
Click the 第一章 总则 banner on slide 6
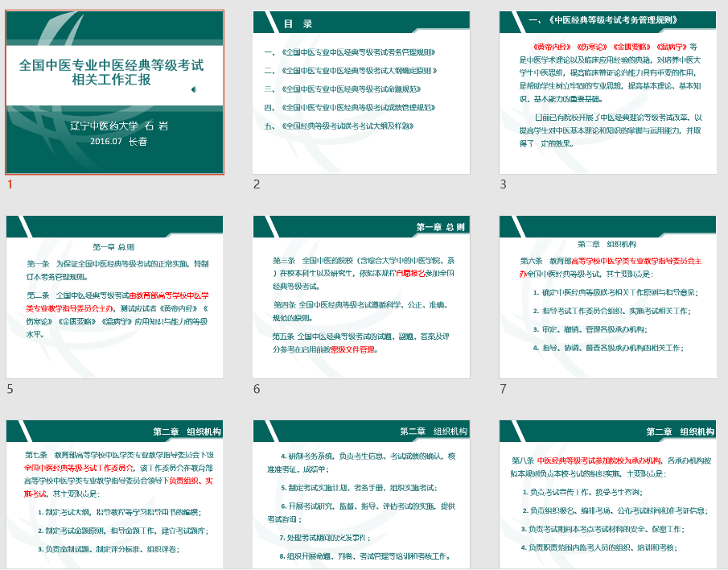[x=440, y=227]
